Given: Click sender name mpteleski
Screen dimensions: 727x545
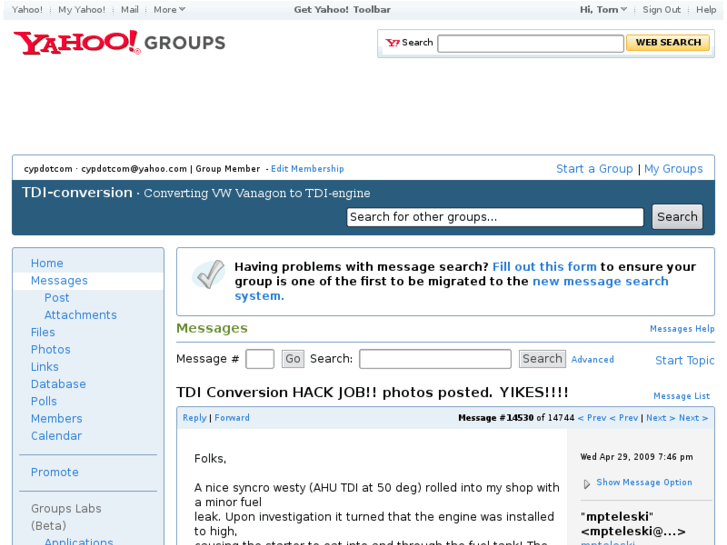Looking at the screenshot, I should pyautogui.click(x=617, y=517).
